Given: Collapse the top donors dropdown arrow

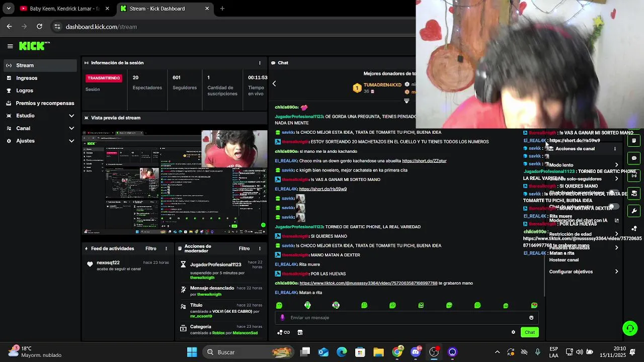Looking at the screenshot, I should coord(407,101).
